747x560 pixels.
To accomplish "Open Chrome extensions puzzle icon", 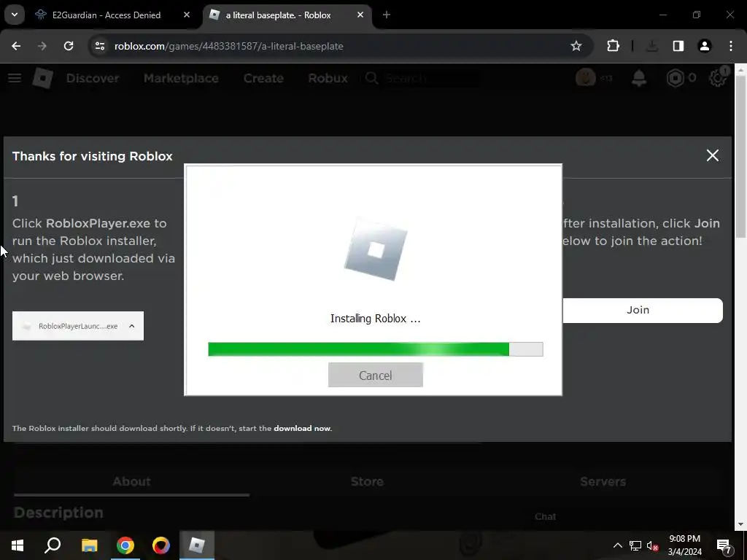I will 613,46.
